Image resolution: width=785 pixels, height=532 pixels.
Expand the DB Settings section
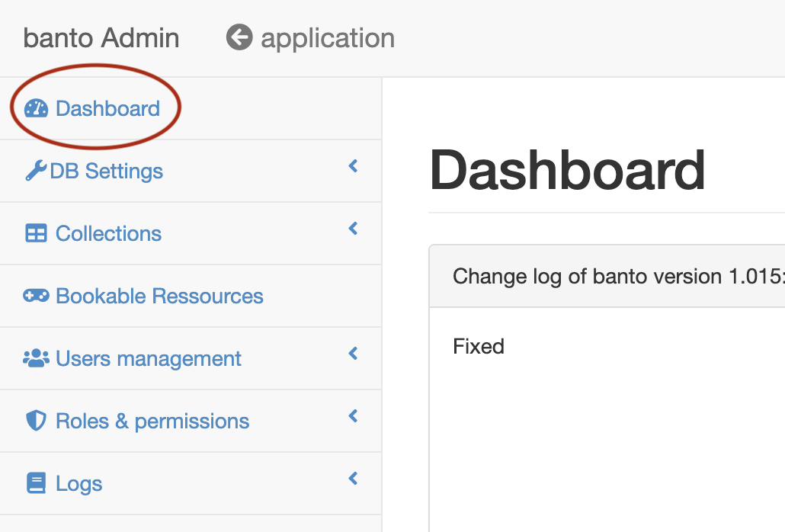tap(352, 166)
